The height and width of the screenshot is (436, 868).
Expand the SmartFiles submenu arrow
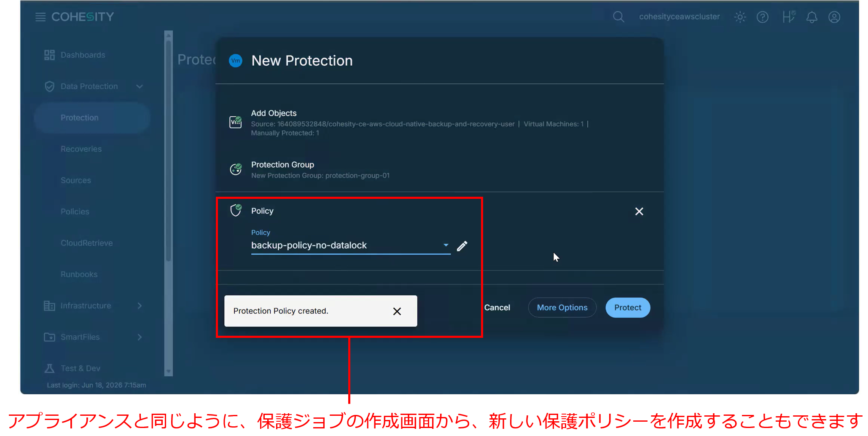140,337
